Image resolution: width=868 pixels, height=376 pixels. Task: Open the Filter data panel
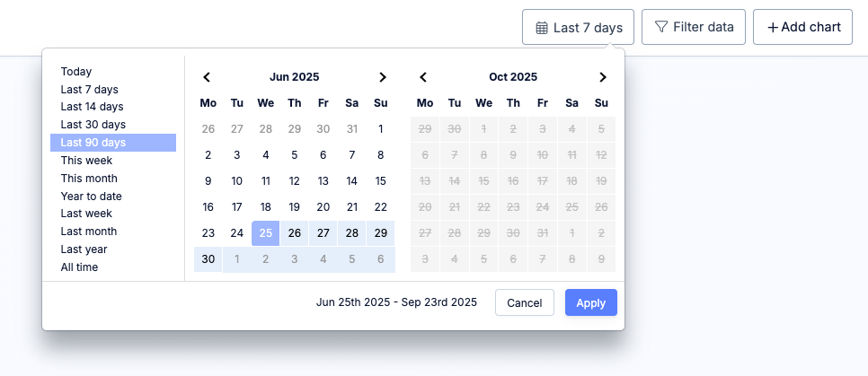(x=694, y=28)
